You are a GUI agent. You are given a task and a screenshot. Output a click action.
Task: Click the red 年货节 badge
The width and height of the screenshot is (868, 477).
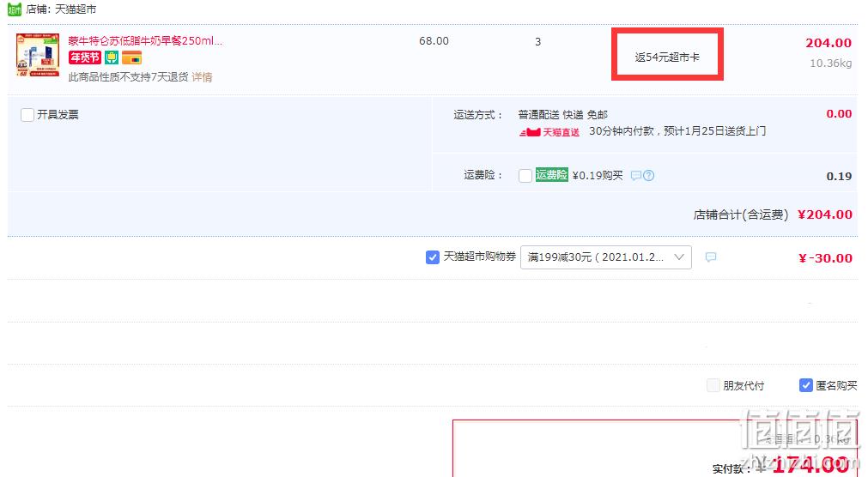point(85,57)
